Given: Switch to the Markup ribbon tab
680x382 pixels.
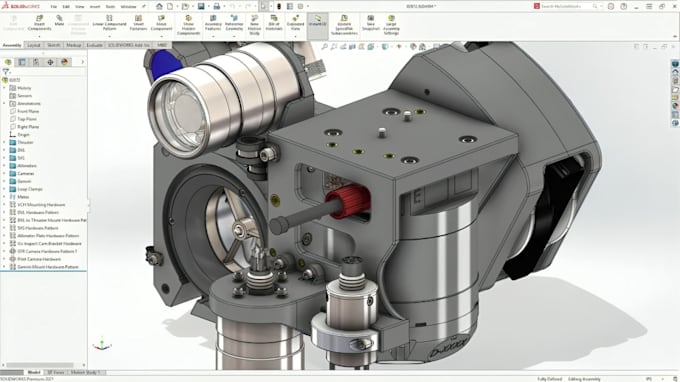Looking at the screenshot, I should coord(74,45).
